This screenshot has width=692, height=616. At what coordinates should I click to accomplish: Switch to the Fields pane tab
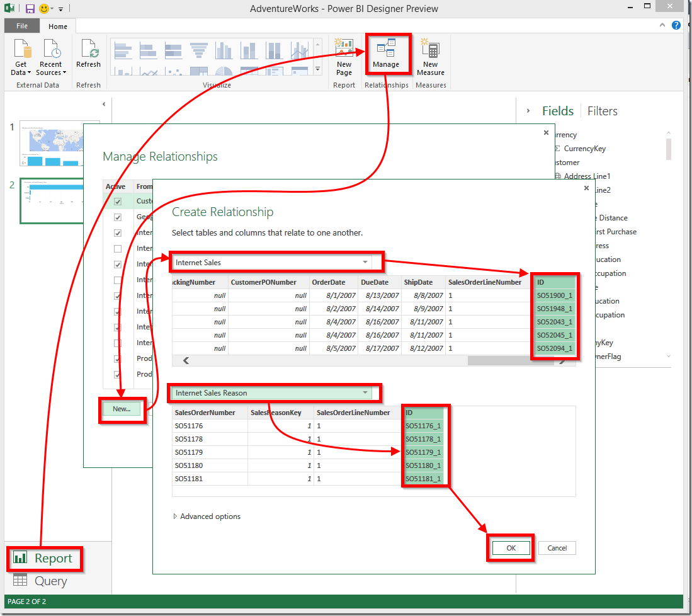558,111
